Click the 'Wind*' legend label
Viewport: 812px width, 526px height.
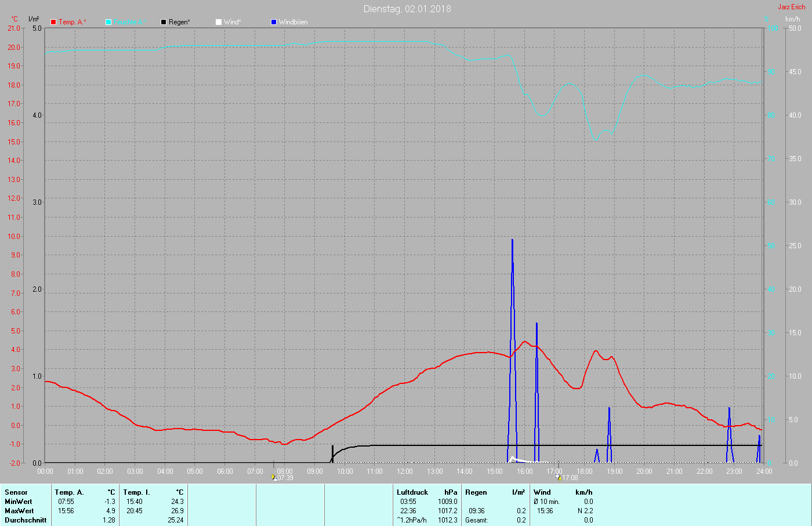point(232,22)
